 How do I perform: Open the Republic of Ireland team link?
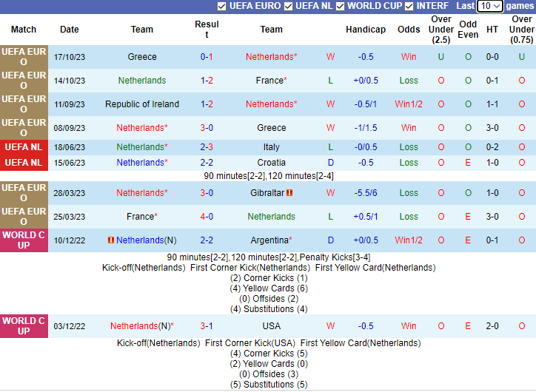142,104
